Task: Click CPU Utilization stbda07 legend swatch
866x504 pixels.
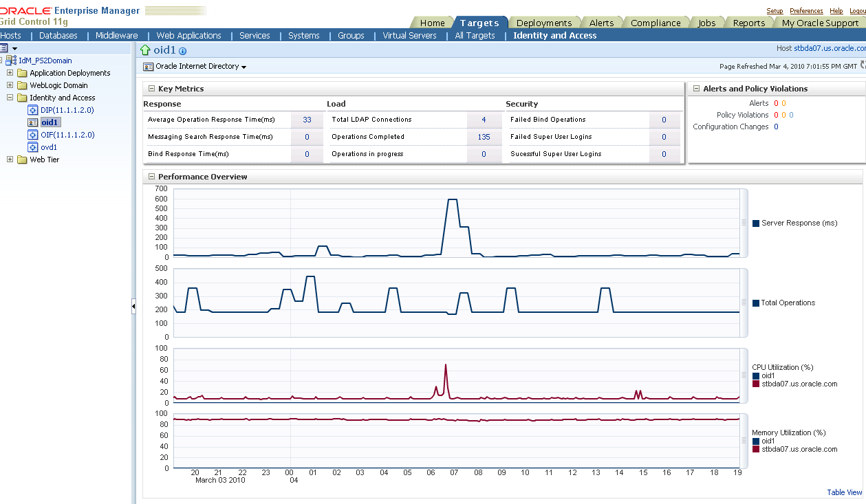Action: (756, 384)
